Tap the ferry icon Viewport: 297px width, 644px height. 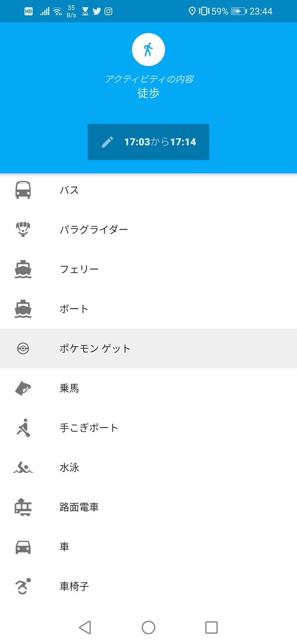click(23, 269)
